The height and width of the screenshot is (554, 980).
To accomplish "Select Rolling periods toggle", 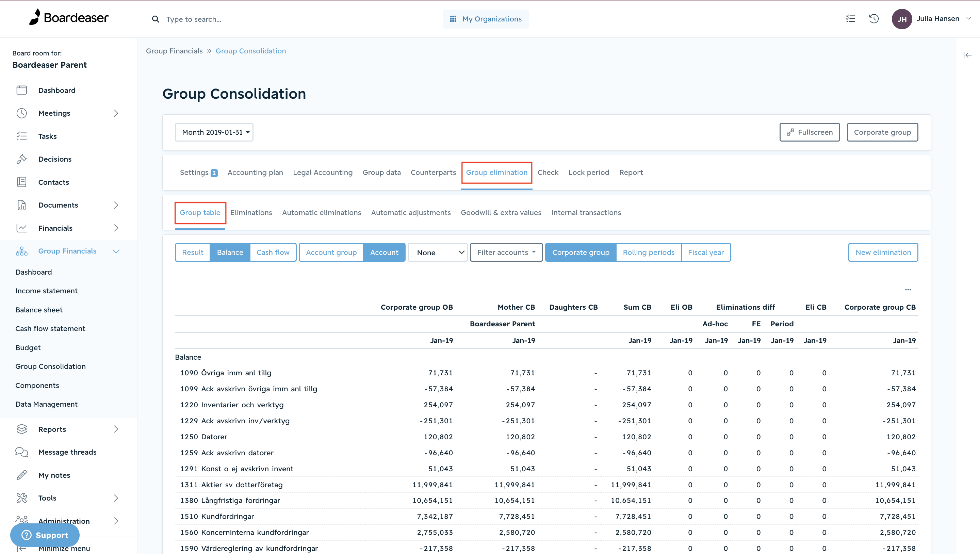I will pyautogui.click(x=649, y=252).
